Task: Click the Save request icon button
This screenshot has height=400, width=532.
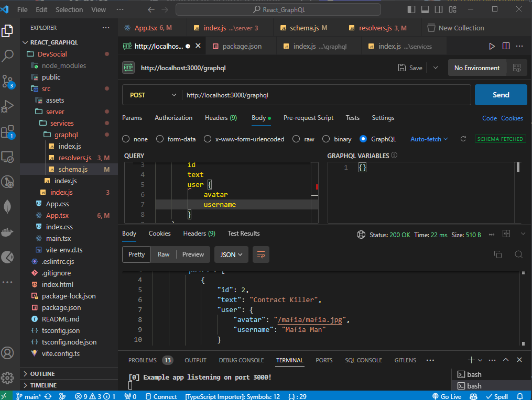Action: (x=410, y=68)
